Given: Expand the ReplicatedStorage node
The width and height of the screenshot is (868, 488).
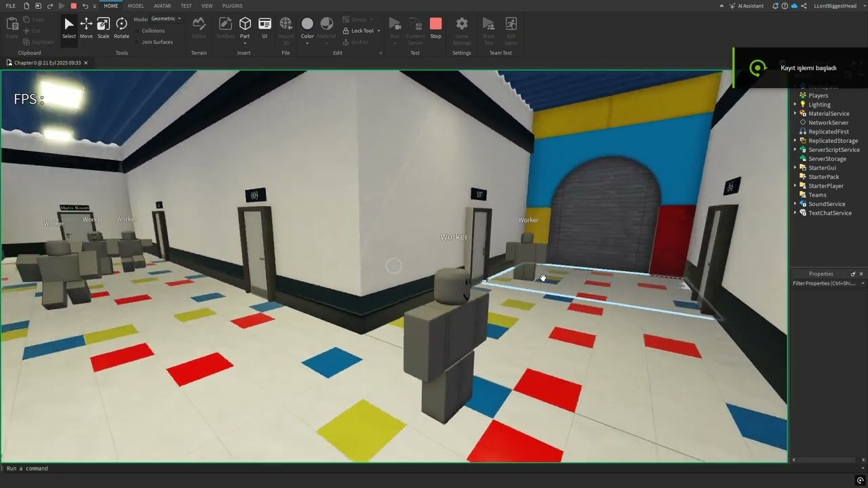Looking at the screenshot, I should click(795, 140).
